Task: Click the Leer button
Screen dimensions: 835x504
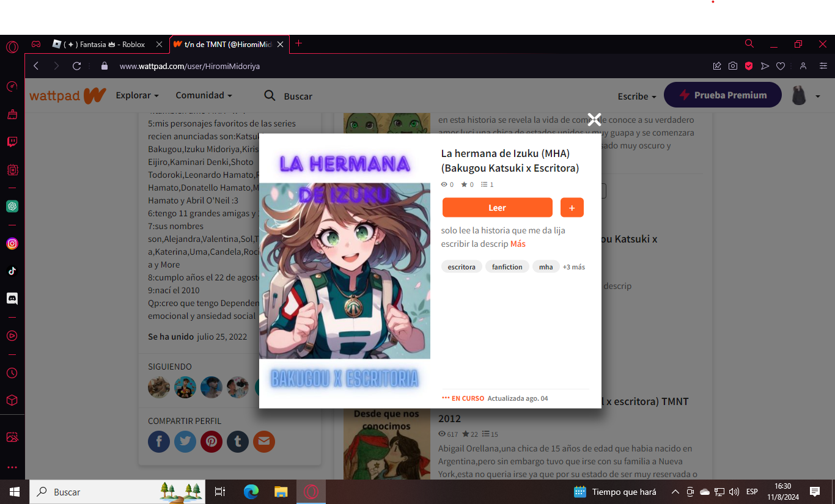Action: [498, 208]
